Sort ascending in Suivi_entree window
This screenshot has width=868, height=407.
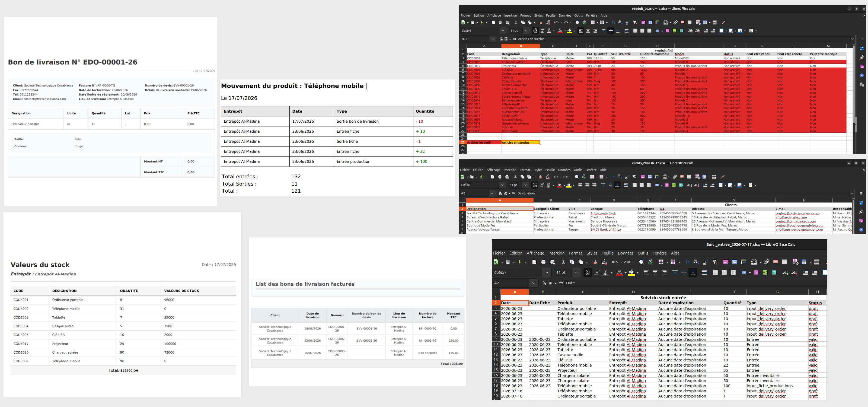click(x=696, y=262)
